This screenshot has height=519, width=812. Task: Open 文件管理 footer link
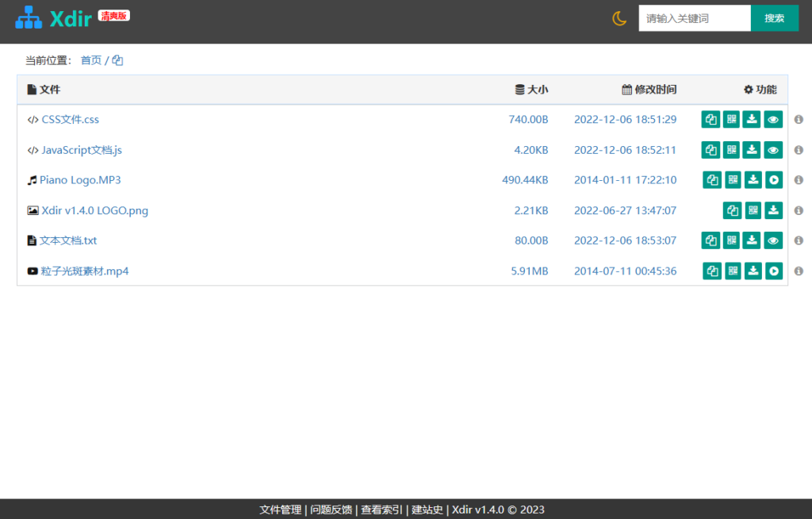tap(280, 509)
